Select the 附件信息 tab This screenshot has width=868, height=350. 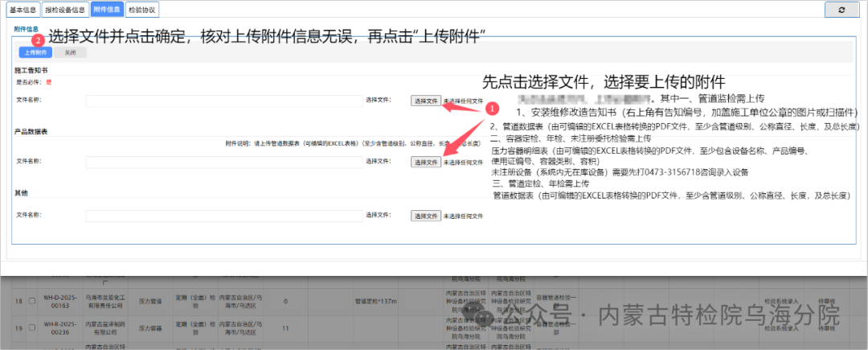point(107,10)
